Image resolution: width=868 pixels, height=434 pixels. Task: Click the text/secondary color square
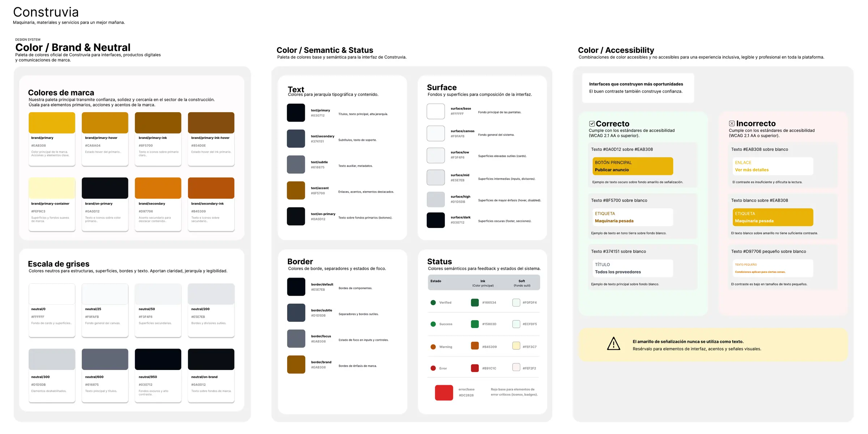[x=296, y=139]
